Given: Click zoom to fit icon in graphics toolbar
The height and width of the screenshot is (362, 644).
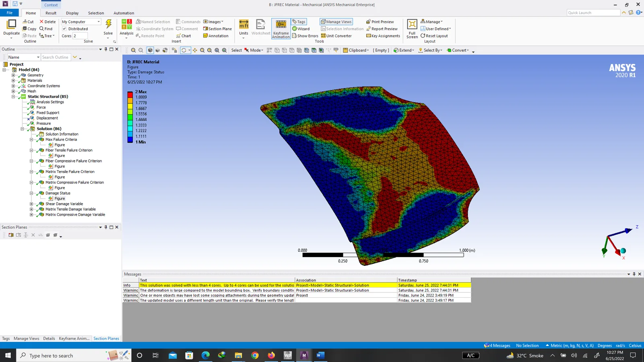Looking at the screenshot, I should click(217, 50).
